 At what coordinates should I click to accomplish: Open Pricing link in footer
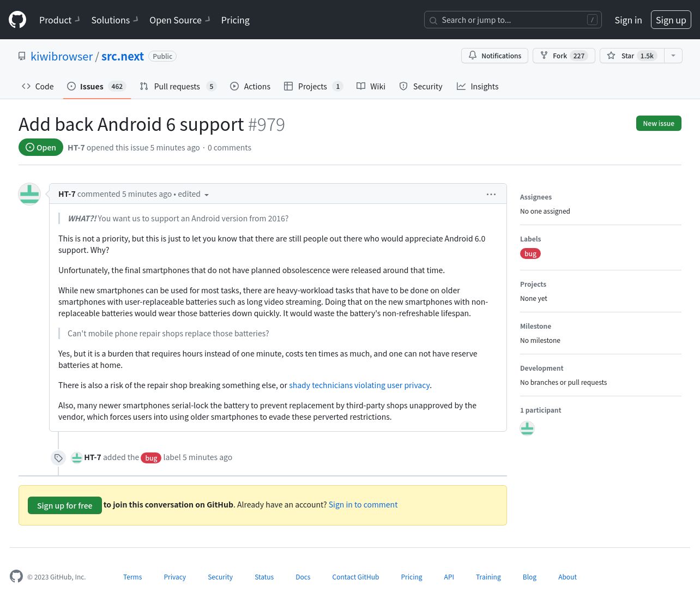(412, 577)
